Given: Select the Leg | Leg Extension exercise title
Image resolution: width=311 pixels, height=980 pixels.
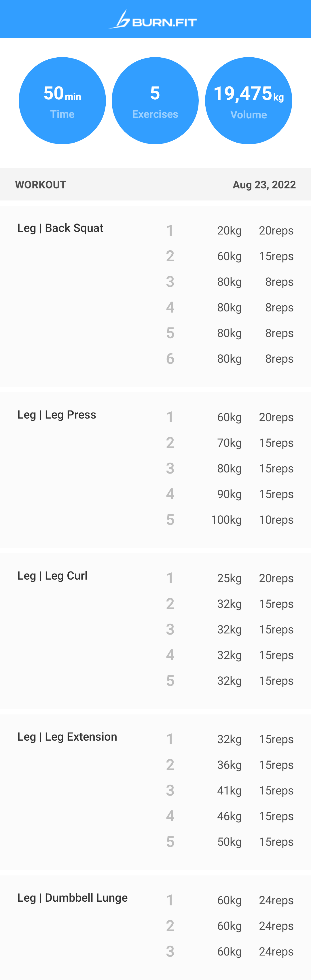Looking at the screenshot, I should (67, 737).
